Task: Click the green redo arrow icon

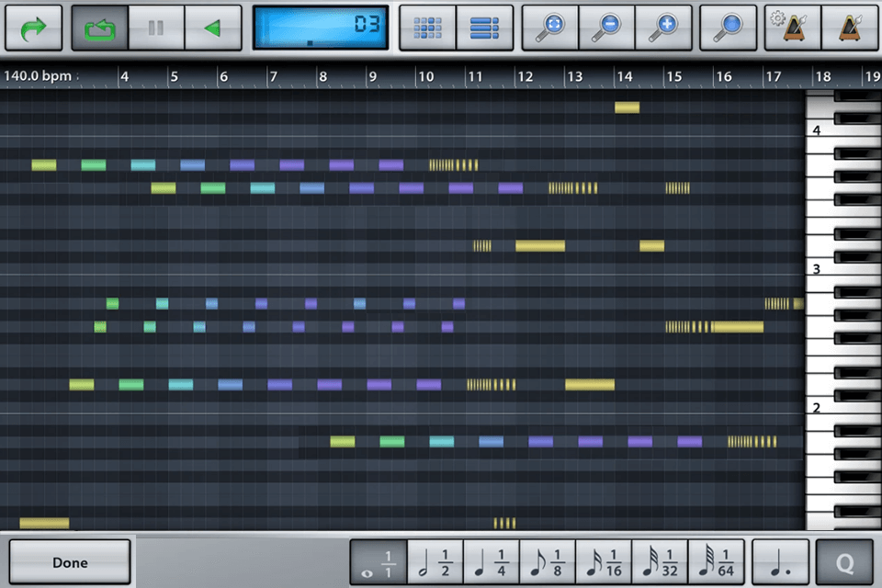Action: [34, 28]
